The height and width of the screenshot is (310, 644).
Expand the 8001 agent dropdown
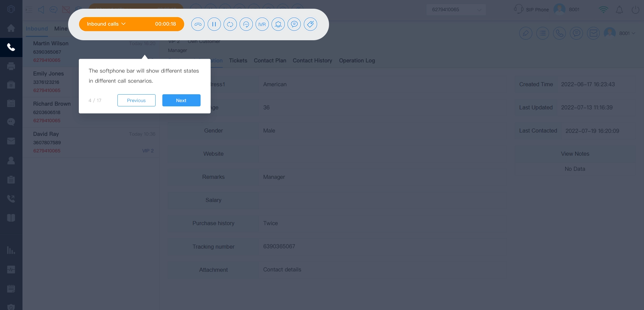627,33
